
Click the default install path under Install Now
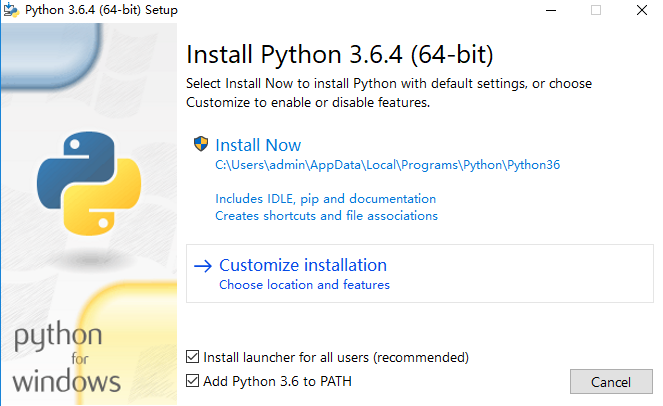(x=387, y=165)
